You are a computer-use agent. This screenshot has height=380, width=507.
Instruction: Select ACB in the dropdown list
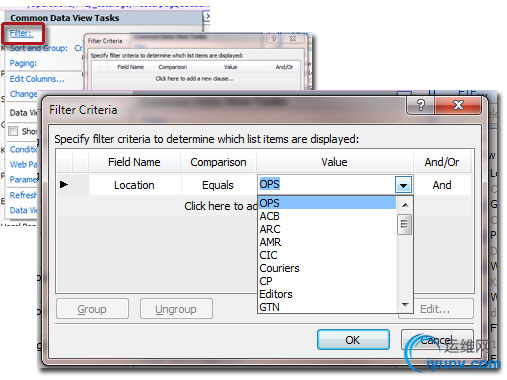[327, 216]
